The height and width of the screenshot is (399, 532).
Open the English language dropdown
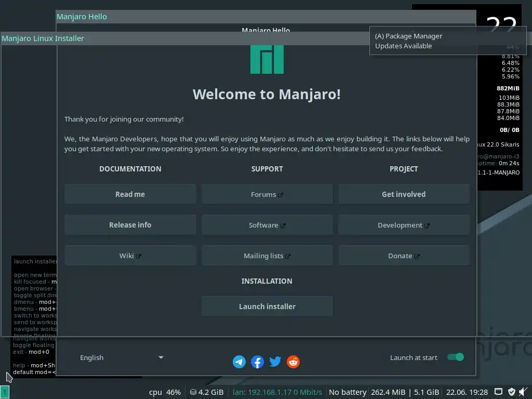click(x=122, y=357)
